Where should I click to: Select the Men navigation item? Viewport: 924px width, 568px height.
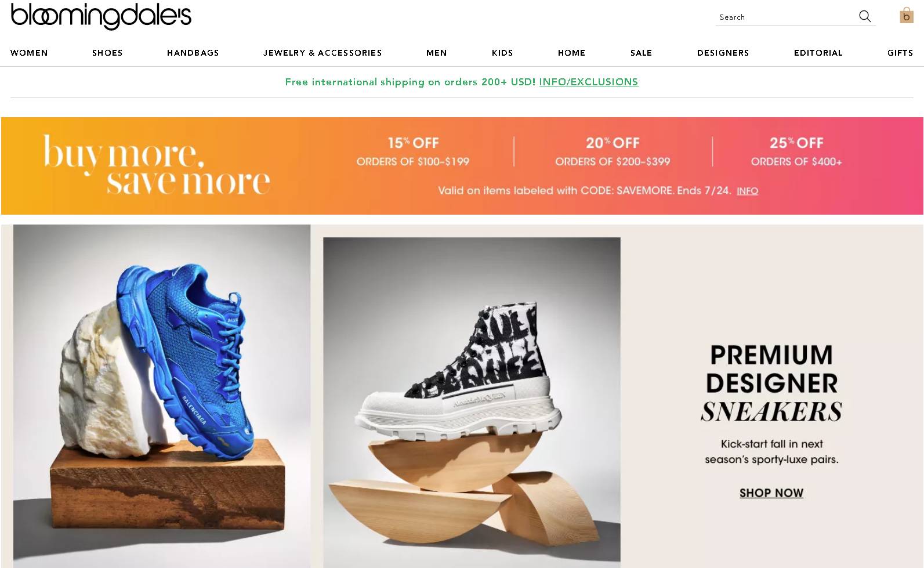tap(437, 53)
